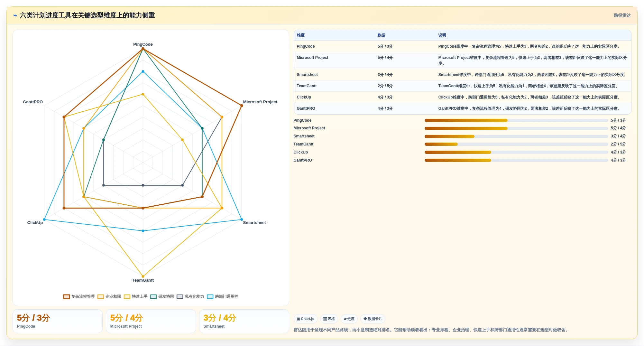Viewport: 644px width, 346px height.
Task: Toggle the 研发协同 legend series
Action: click(162, 296)
